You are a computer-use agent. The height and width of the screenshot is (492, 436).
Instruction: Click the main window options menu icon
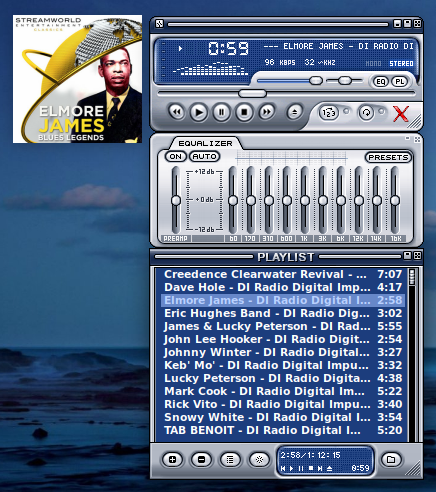coord(160,24)
